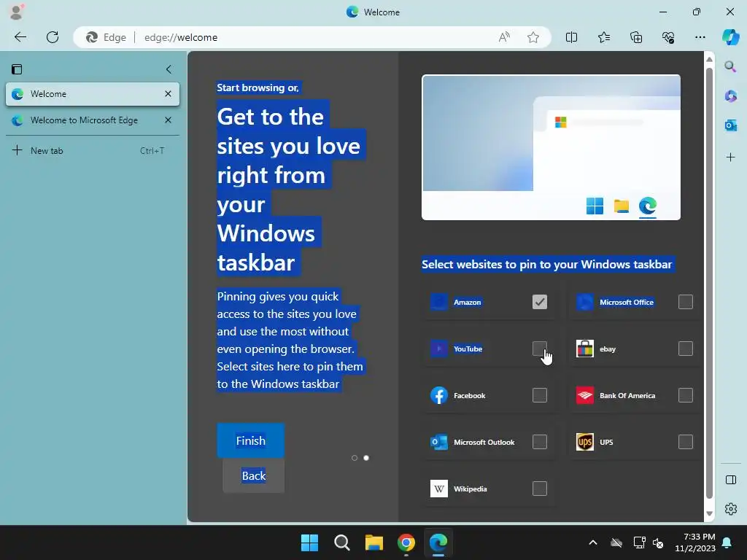Open Microsoft 365 icon in sidebar
Viewport: 747px width, 560px height.
tap(730, 96)
